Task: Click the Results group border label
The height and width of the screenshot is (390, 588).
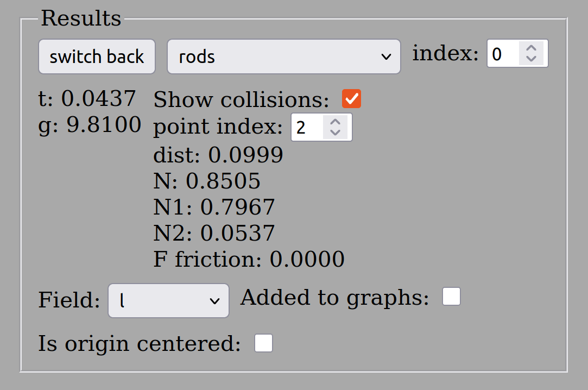Action: click(x=80, y=18)
